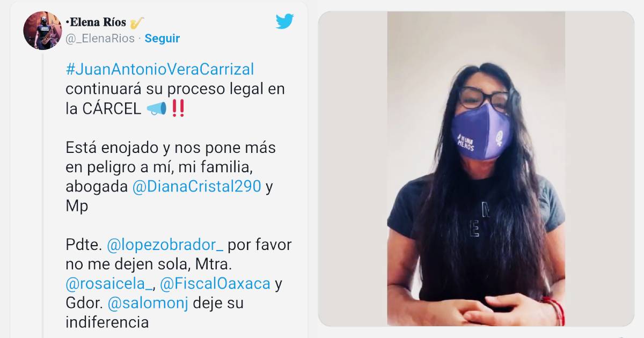Open the @FiscalOaxaca mention
This screenshot has width=644, height=338.
coord(215,284)
